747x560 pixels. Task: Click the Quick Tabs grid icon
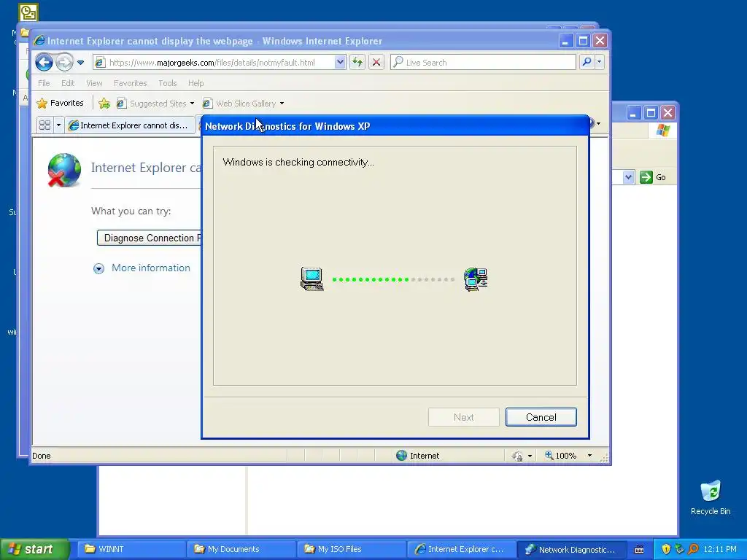click(x=44, y=125)
